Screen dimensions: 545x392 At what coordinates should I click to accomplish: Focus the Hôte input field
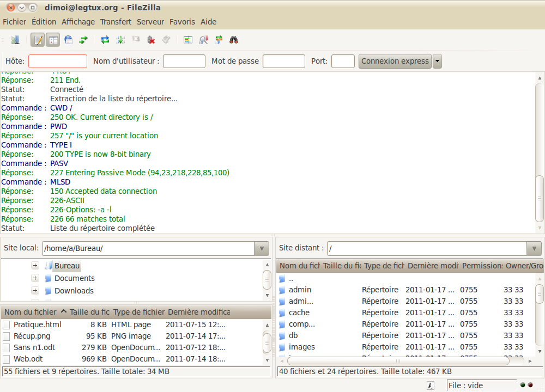[x=58, y=61]
